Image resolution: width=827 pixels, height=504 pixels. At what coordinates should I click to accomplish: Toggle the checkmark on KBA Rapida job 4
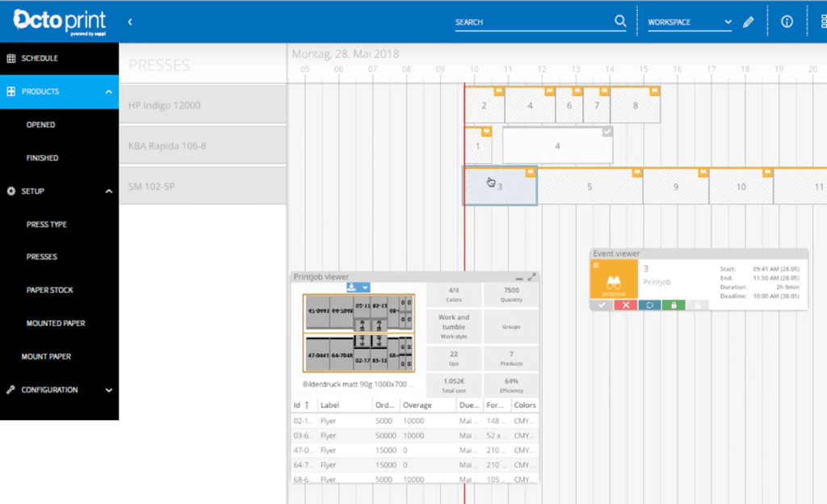[607, 132]
